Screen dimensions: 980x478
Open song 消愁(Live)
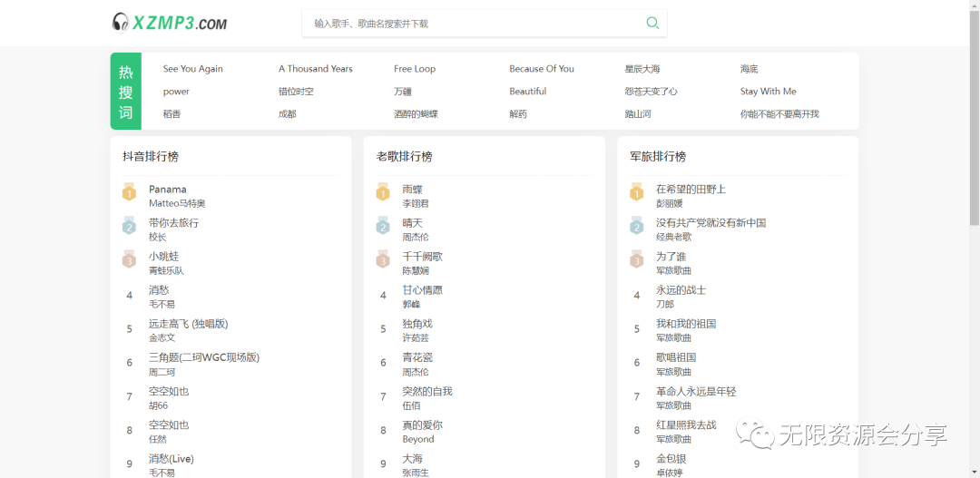click(171, 459)
